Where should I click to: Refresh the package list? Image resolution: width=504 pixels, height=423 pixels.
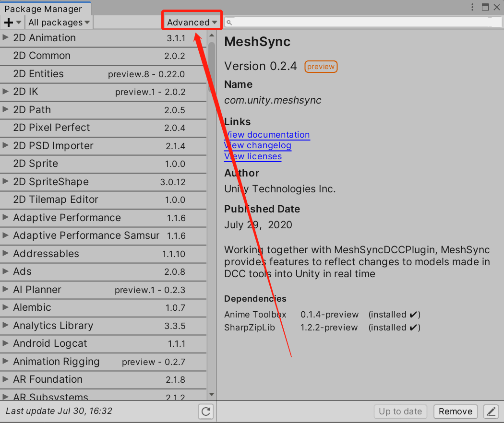206,412
